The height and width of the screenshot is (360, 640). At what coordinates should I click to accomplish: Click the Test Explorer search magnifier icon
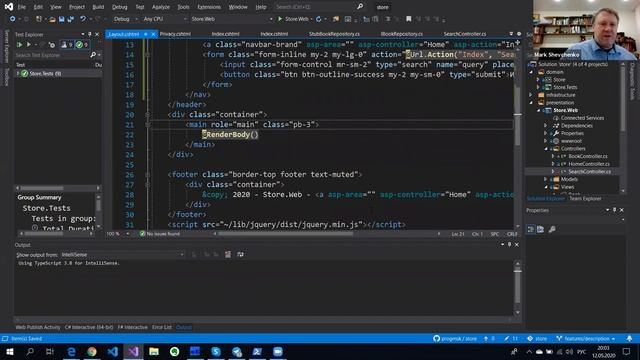pyautogui.click(x=93, y=55)
